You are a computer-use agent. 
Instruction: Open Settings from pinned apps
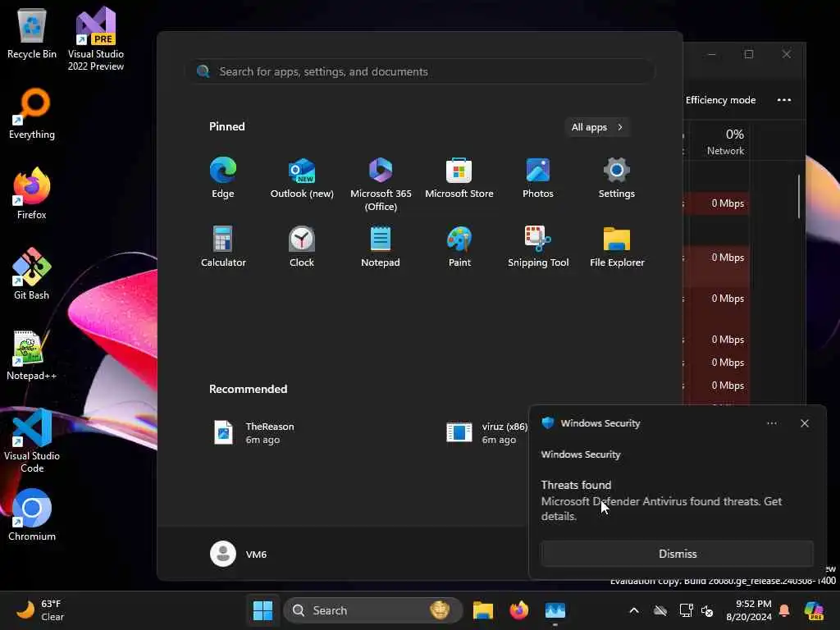click(x=617, y=178)
